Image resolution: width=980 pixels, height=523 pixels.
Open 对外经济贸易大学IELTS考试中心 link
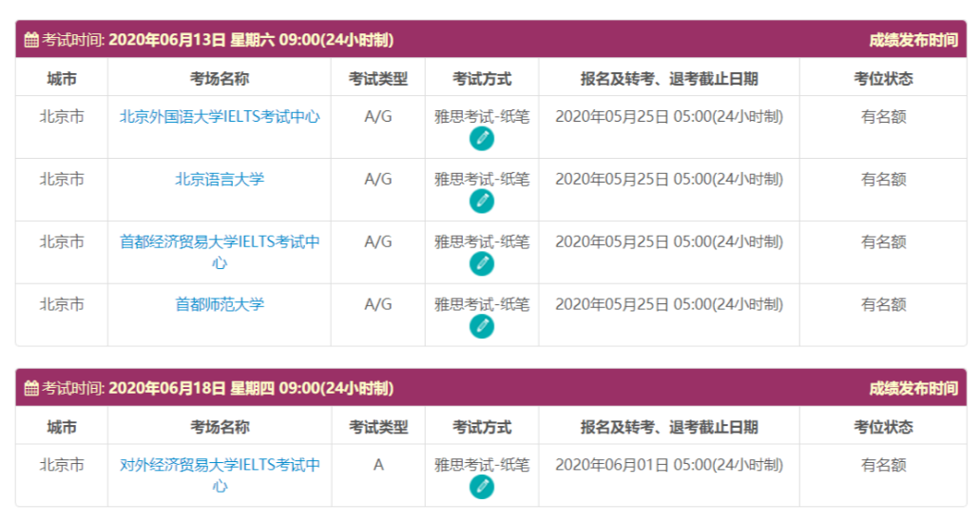coord(220,466)
